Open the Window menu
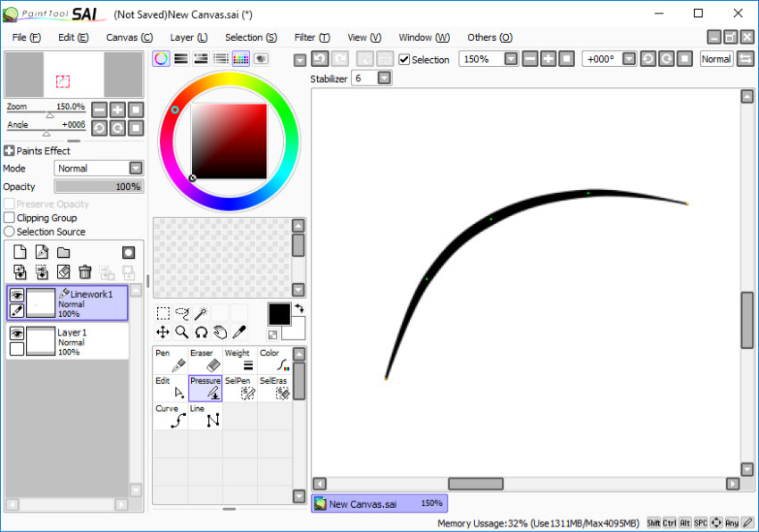Viewport: 759px width, 532px height. point(423,37)
